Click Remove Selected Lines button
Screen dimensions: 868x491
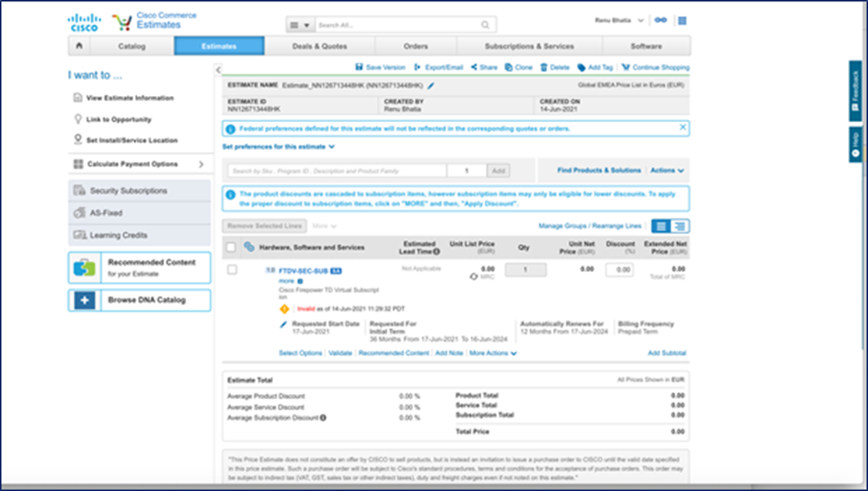[265, 225]
